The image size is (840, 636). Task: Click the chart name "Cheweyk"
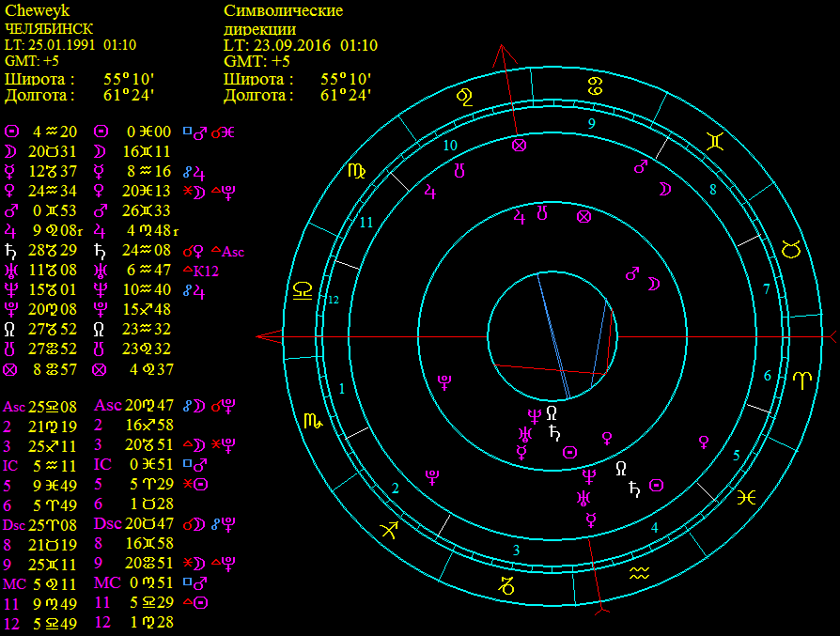tap(37, 10)
